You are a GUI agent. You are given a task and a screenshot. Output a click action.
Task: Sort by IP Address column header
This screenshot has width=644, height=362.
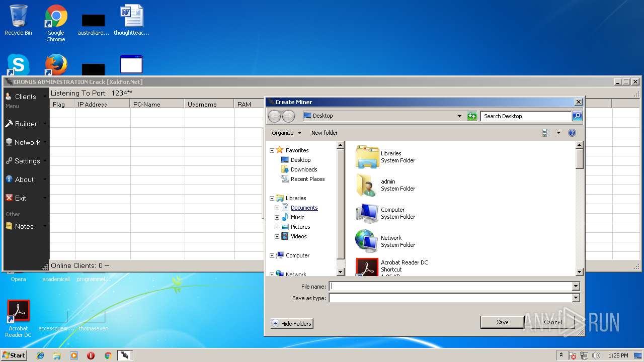pyautogui.click(x=102, y=104)
